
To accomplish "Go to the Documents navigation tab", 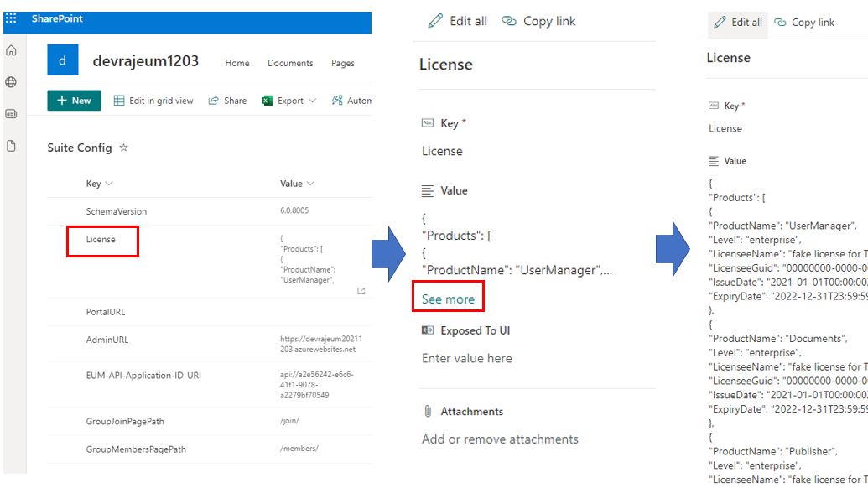I will (x=290, y=63).
